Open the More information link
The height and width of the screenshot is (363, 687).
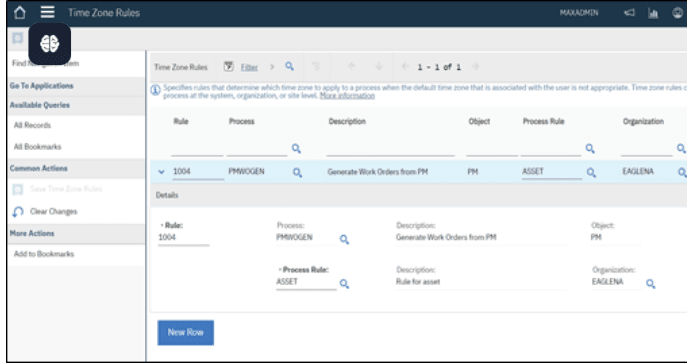pos(347,95)
